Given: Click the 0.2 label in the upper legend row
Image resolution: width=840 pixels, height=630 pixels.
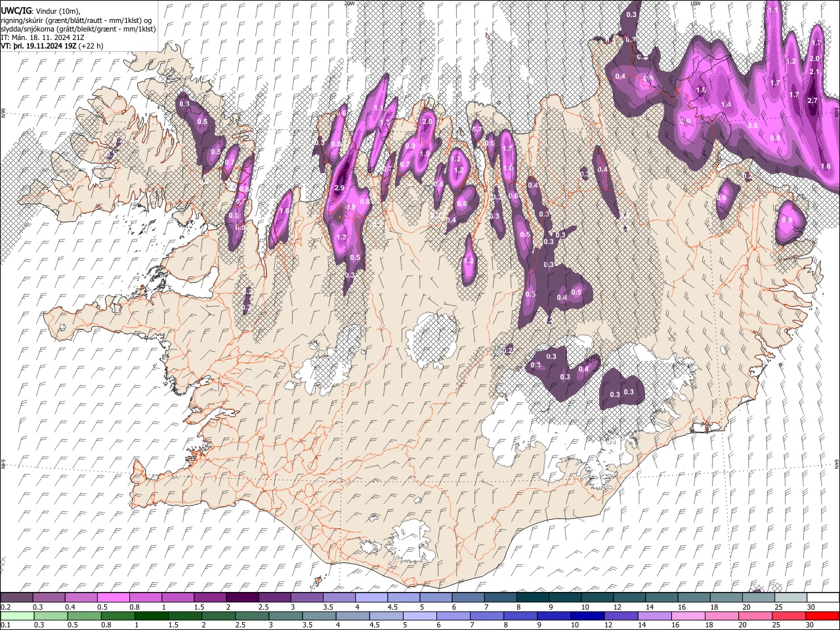Looking at the screenshot, I should pyautogui.click(x=6, y=607).
